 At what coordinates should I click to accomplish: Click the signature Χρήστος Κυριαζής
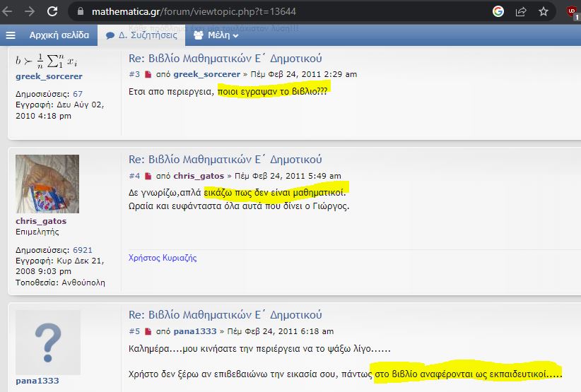[x=163, y=258]
